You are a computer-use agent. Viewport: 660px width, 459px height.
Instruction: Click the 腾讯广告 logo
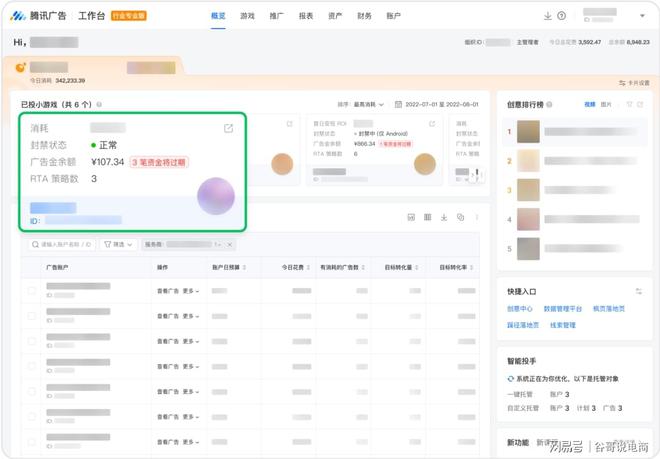(x=39, y=16)
